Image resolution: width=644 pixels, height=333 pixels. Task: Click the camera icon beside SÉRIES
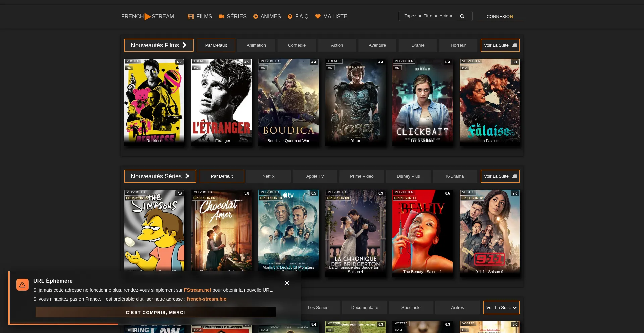click(x=221, y=16)
